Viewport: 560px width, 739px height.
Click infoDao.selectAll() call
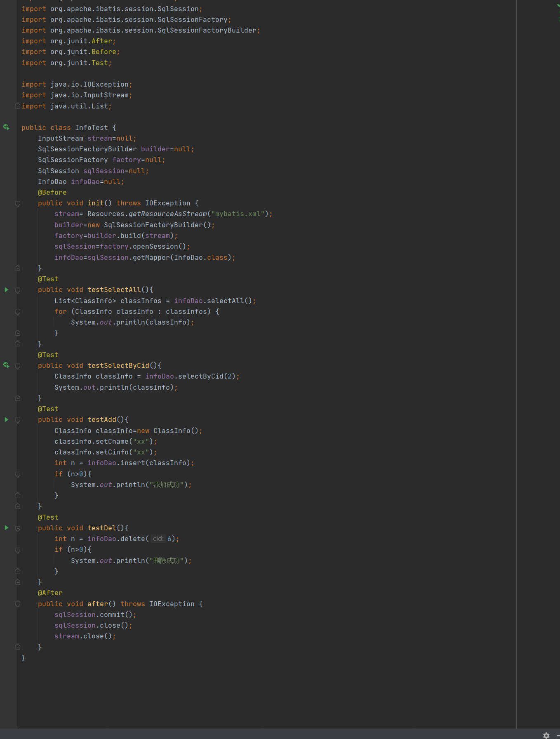(x=213, y=301)
